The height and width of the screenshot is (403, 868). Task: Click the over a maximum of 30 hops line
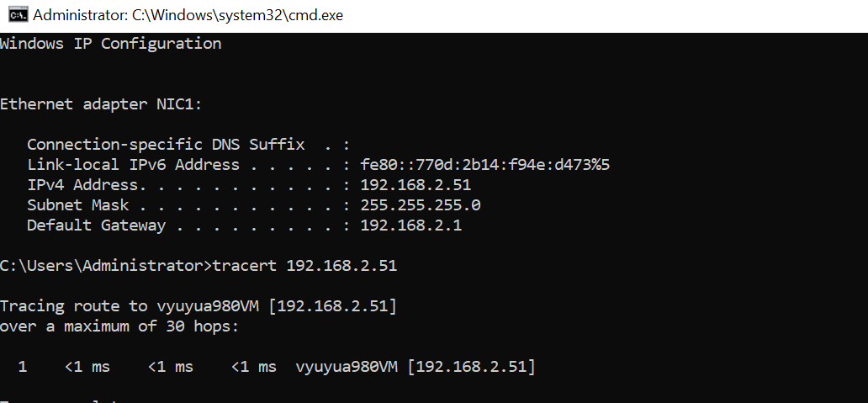[119, 326]
